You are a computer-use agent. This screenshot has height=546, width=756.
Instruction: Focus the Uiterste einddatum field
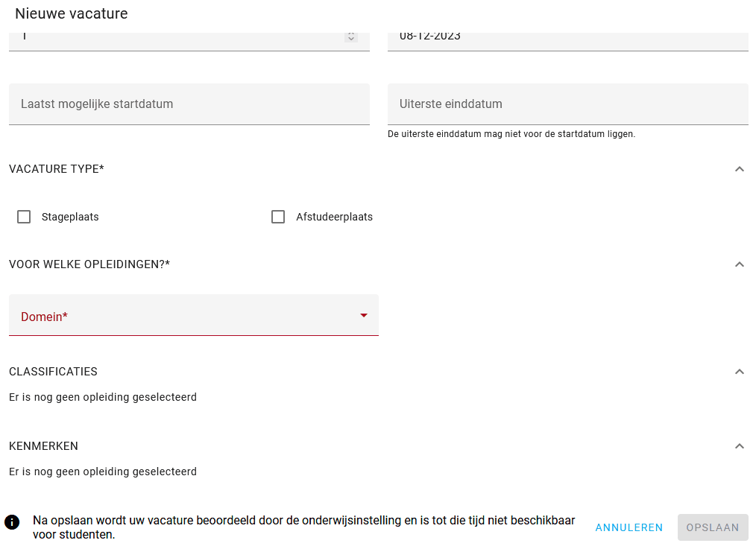tap(568, 104)
